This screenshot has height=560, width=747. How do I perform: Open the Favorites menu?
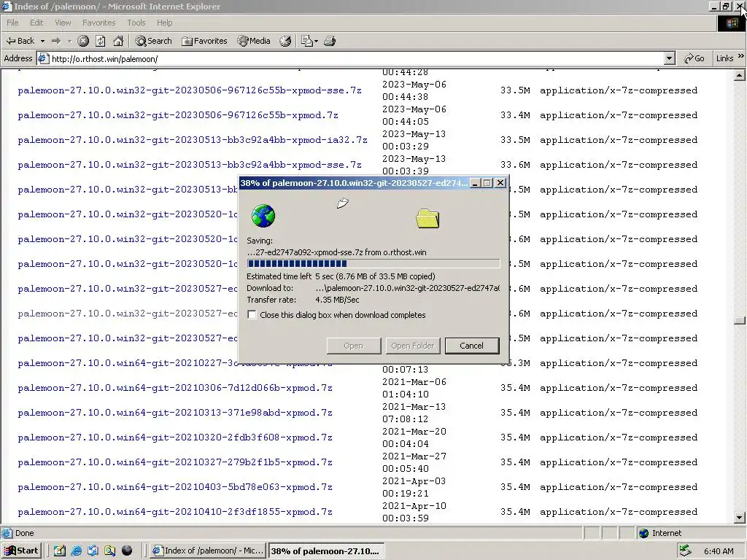[98, 23]
